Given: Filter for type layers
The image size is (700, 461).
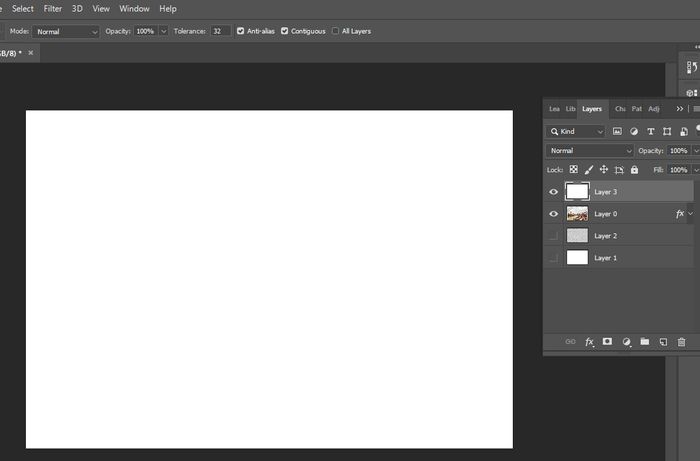Looking at the screenshot, I should pos(650,131).
